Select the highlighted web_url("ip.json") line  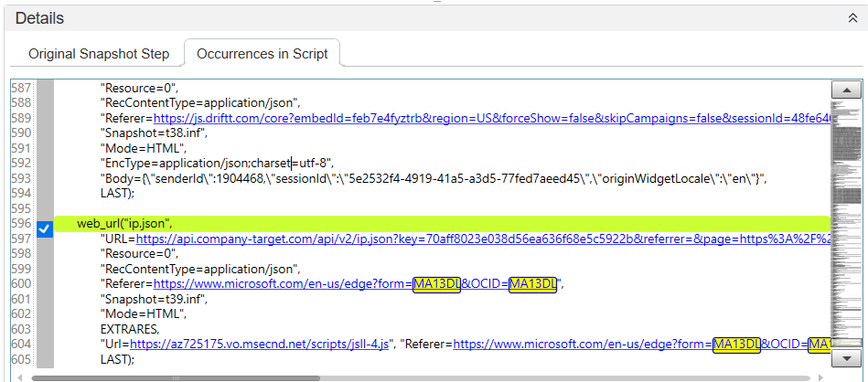click(125, 223)
